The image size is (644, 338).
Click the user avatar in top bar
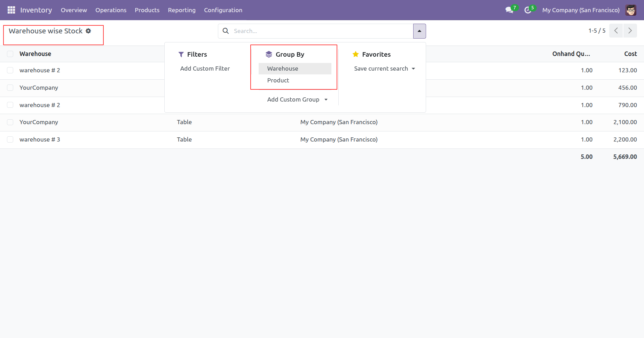point(631,10)
